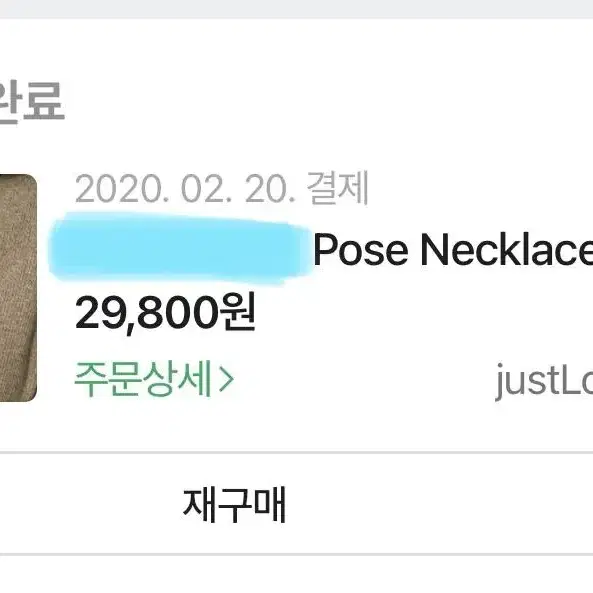Image resolution: width=593 pixels, height=593 pixels.
Task: Click the 구 character in the 재구매 button
Action: click(234, 505)
